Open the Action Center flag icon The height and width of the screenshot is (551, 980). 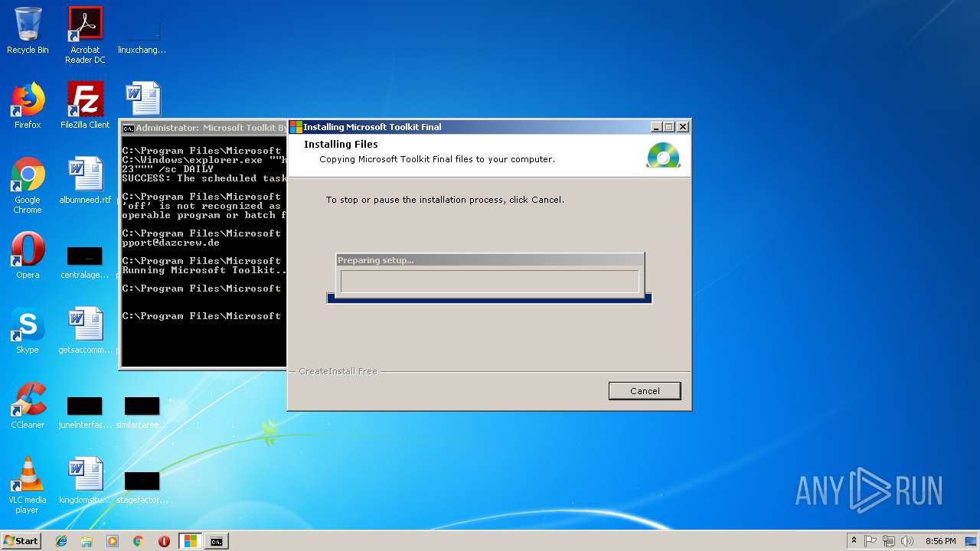coord(871,541)
